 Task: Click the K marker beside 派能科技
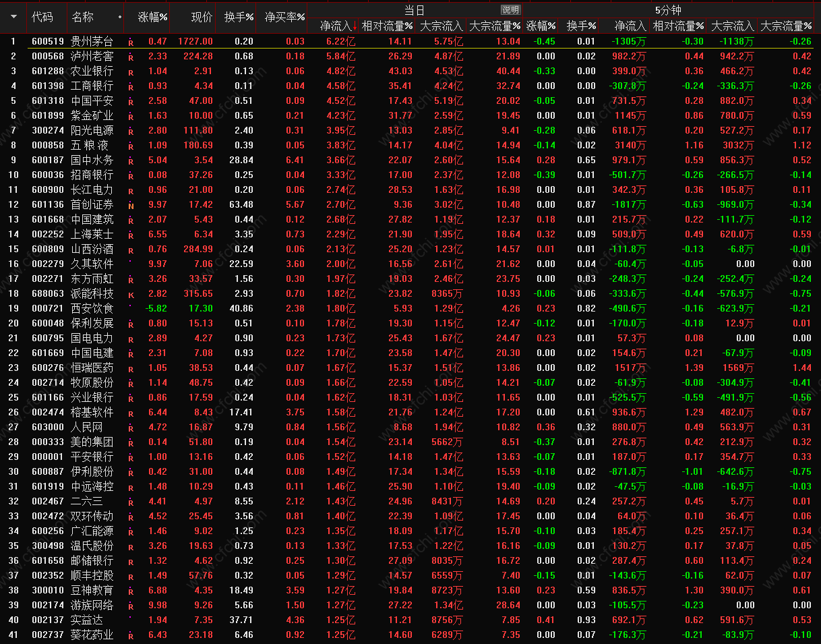click(131, 294)
